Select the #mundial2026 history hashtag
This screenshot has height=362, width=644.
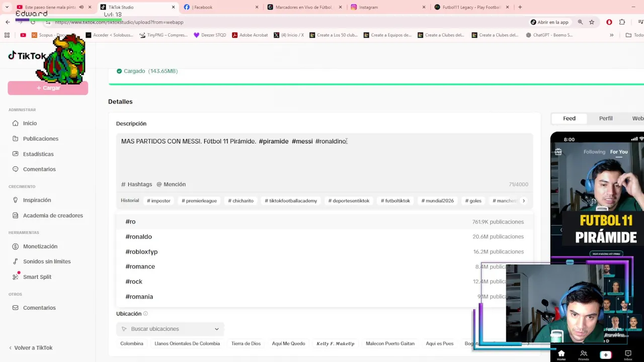(438, 201)
